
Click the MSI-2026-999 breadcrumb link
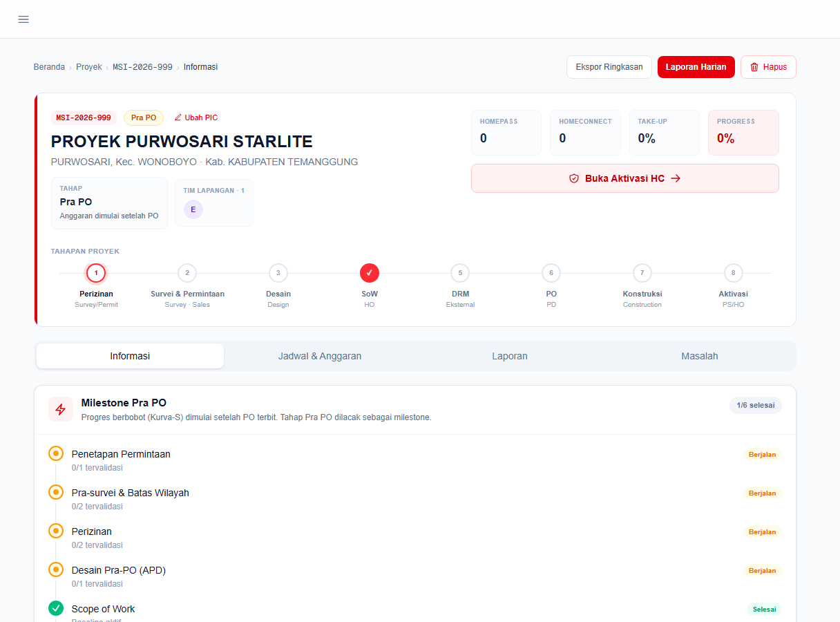[x=143, y=67]
